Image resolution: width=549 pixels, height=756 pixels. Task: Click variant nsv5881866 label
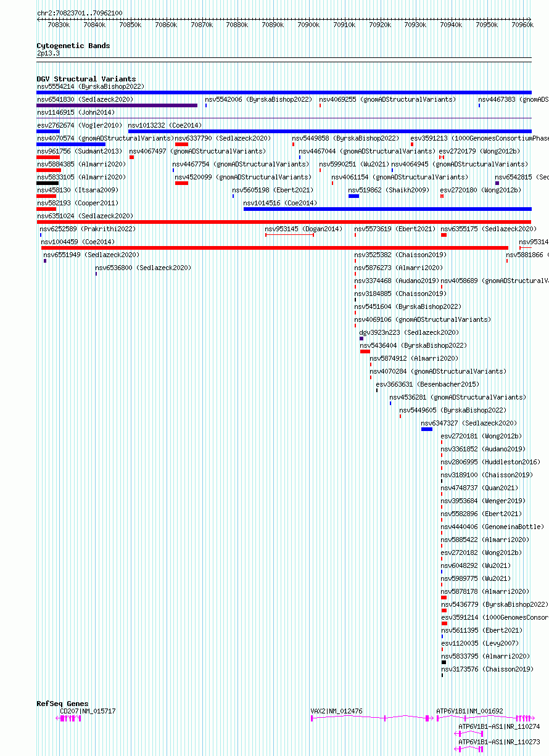click(x=527, y=255)
